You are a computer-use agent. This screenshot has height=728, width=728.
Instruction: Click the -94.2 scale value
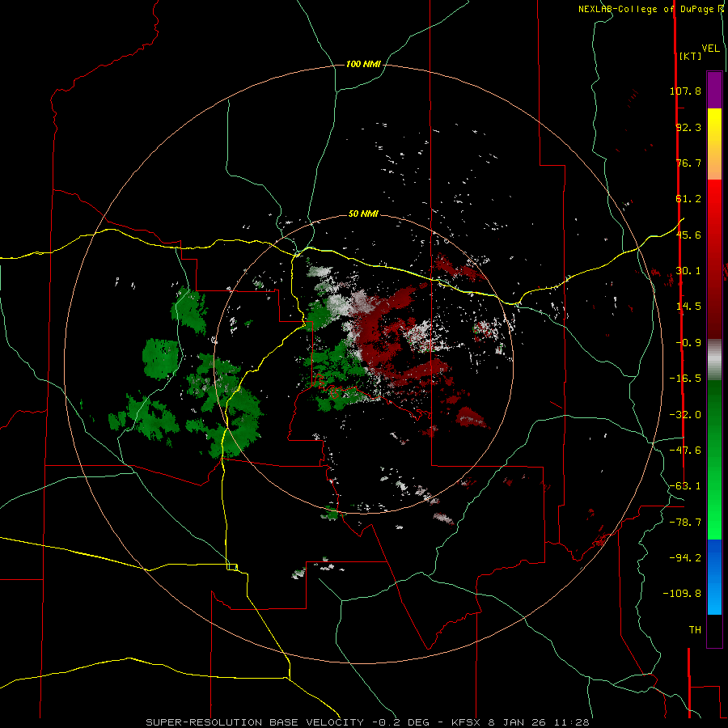point(685,558)
